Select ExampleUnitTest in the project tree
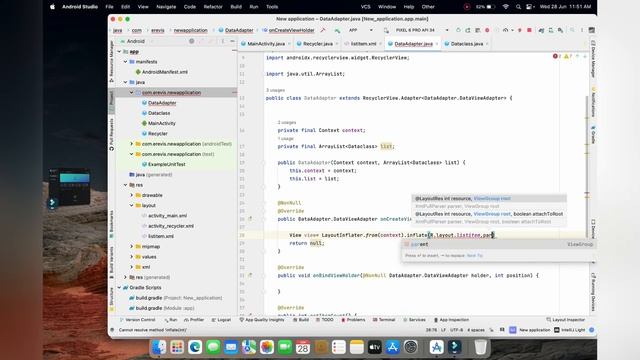This screenshot has height=360, width=640. click(x=163, y=164)
